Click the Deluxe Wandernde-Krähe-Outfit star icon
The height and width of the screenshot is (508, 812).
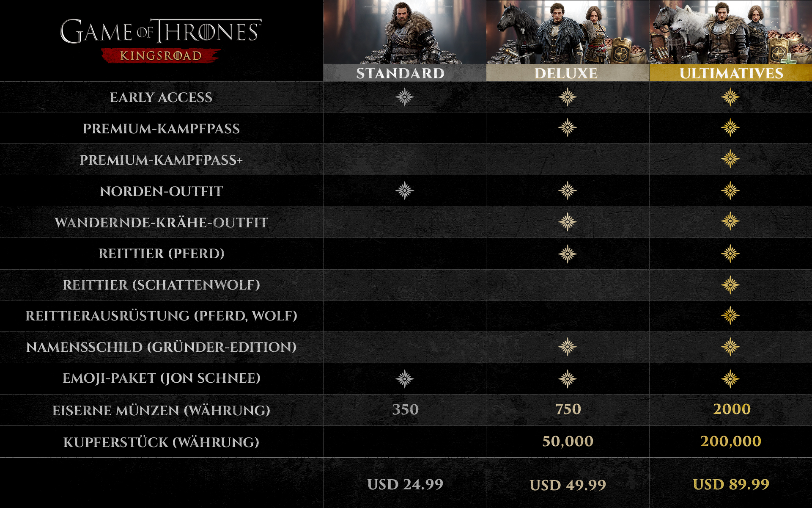tap(567, 221)
